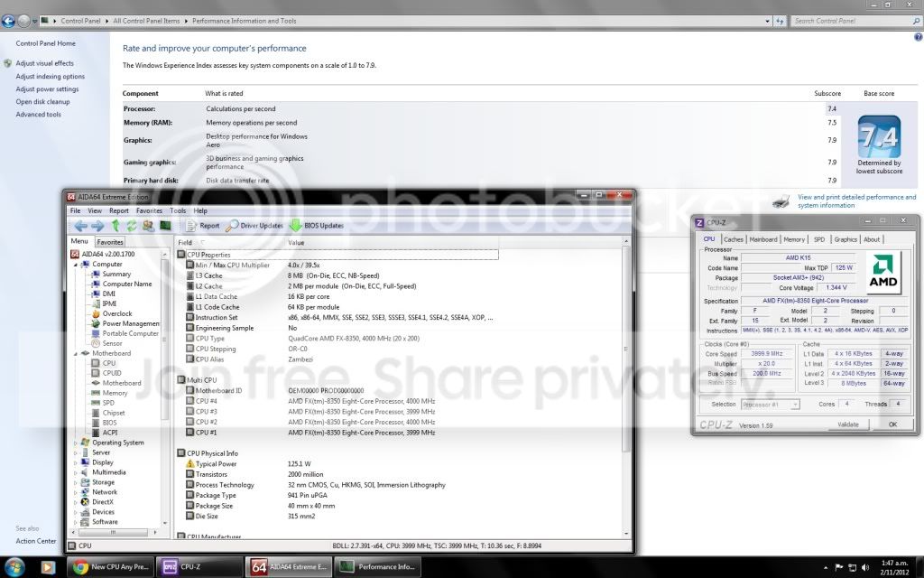
Task: Click the AIDA64 forward navigation arrow
Action: 97,226
